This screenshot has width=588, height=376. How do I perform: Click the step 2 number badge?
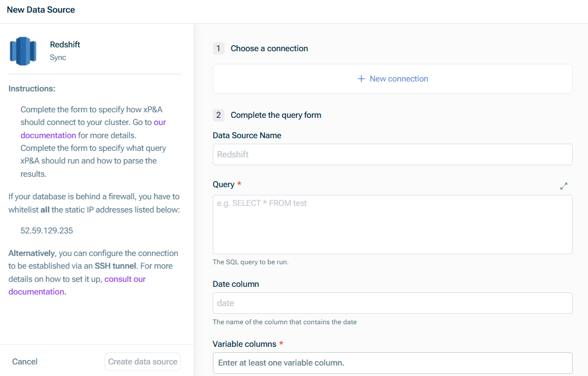click(x=218, y=115)
